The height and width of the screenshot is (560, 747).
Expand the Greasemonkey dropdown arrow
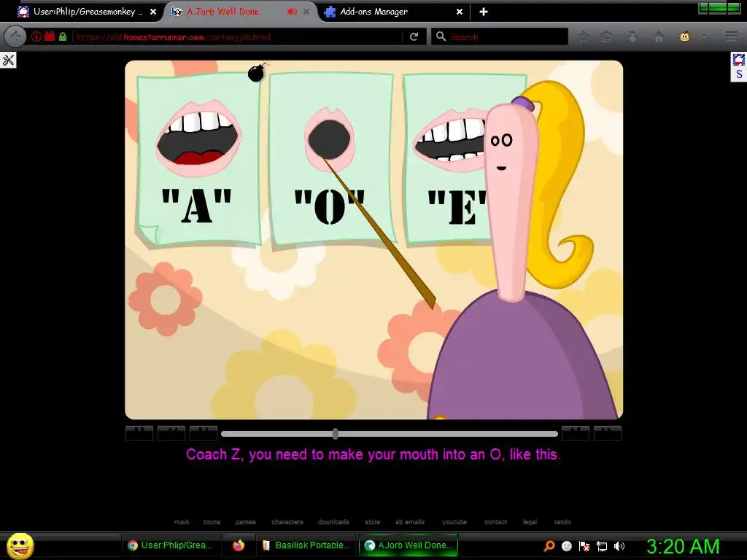(704, 36)
